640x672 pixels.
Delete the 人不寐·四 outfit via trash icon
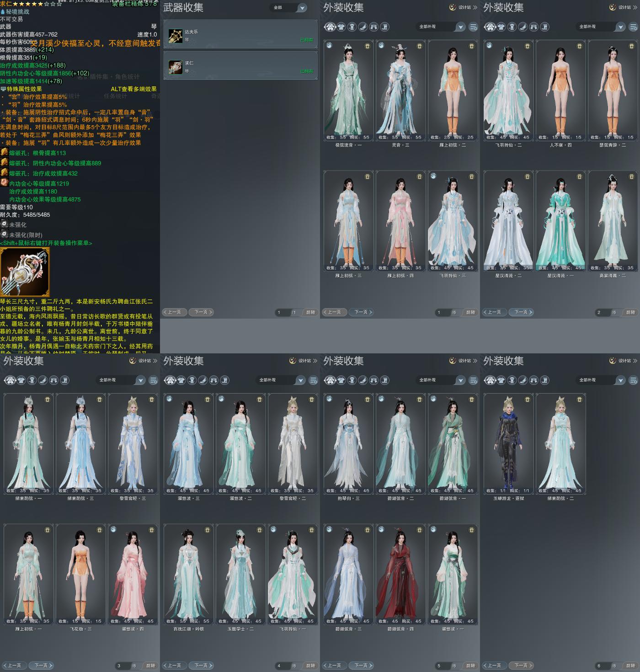click(579, 46)
